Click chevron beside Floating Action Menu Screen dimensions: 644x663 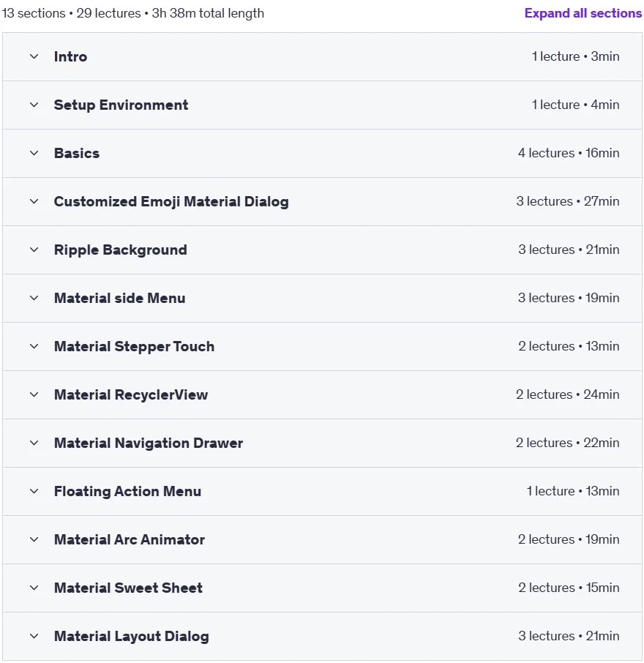coord(34,491)
